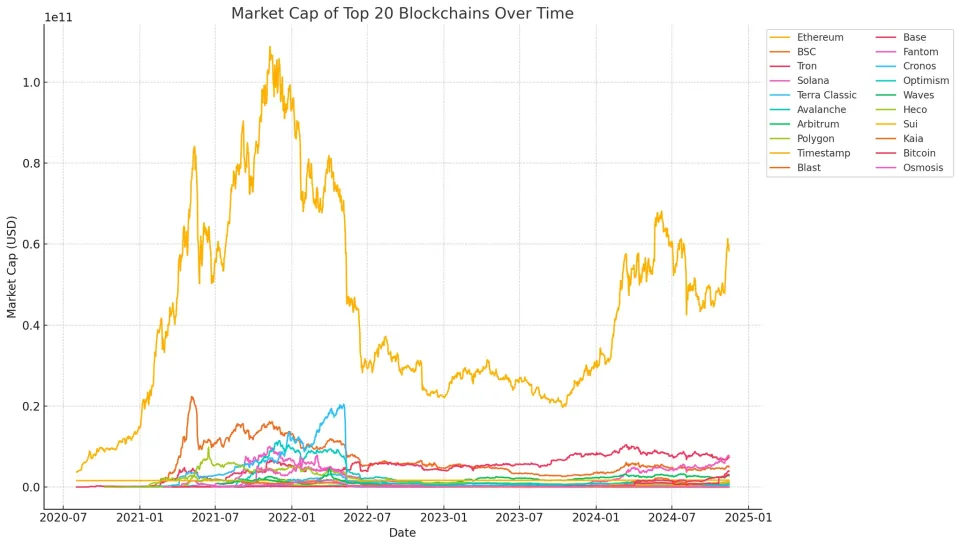Click the Ethereum legend entry
The width and height of the screenshot is (960, 546).
coord(806,37)
